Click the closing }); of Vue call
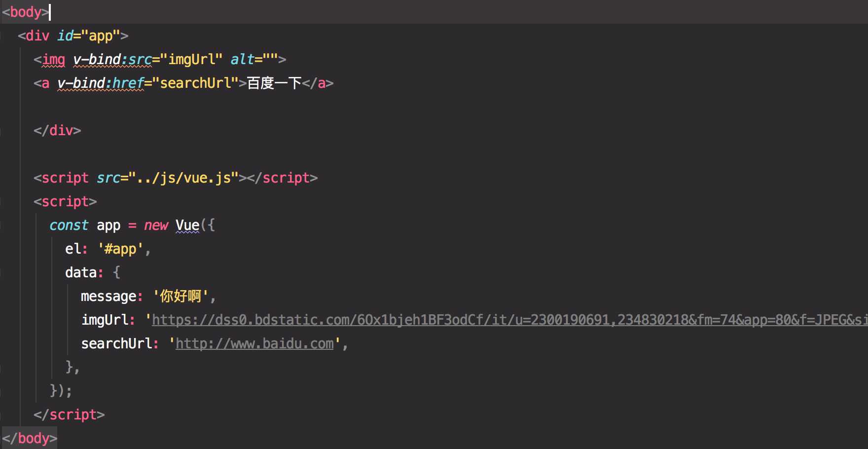Image resolution: width=868 pixels, height=449 pixels. pyautogui.click(x=61, y=391)
